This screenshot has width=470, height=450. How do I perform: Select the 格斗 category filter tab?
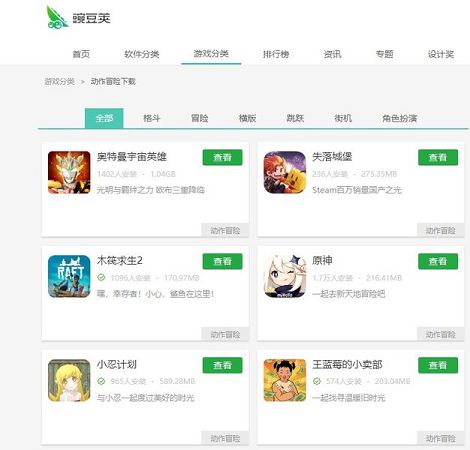coord(152,118)
